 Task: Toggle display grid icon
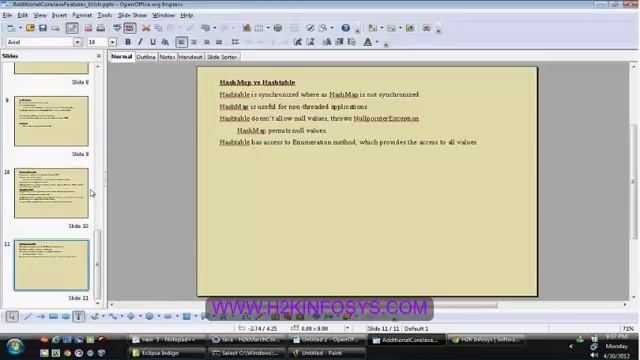(294, 28)
